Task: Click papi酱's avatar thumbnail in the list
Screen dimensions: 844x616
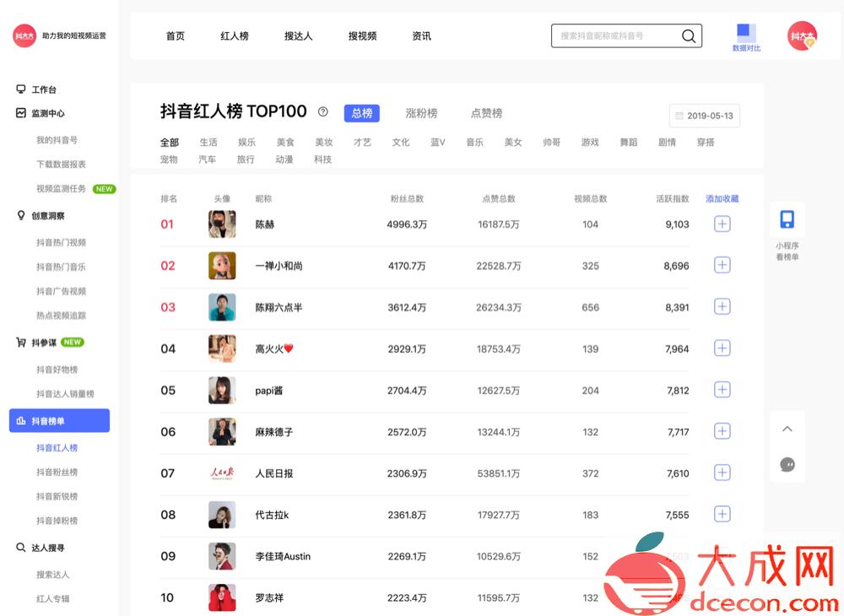Action: [222, 390]
